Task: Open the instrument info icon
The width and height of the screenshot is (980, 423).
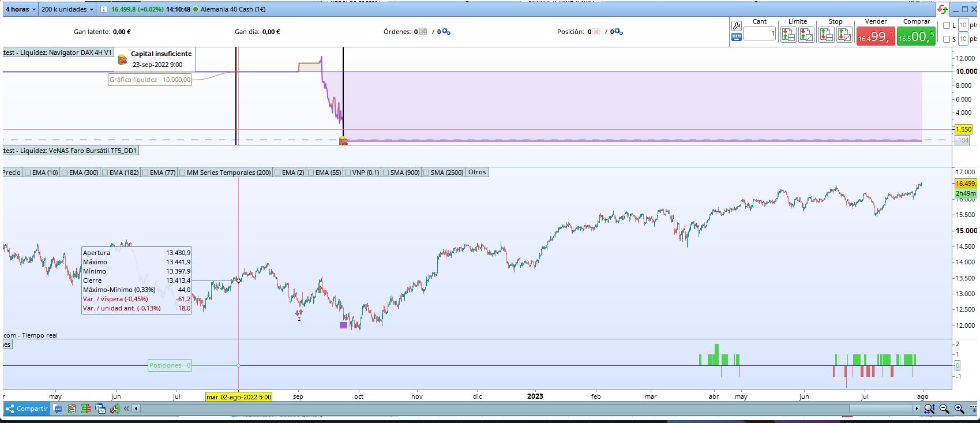Action: pyautogui.click(x=103, y=9)
